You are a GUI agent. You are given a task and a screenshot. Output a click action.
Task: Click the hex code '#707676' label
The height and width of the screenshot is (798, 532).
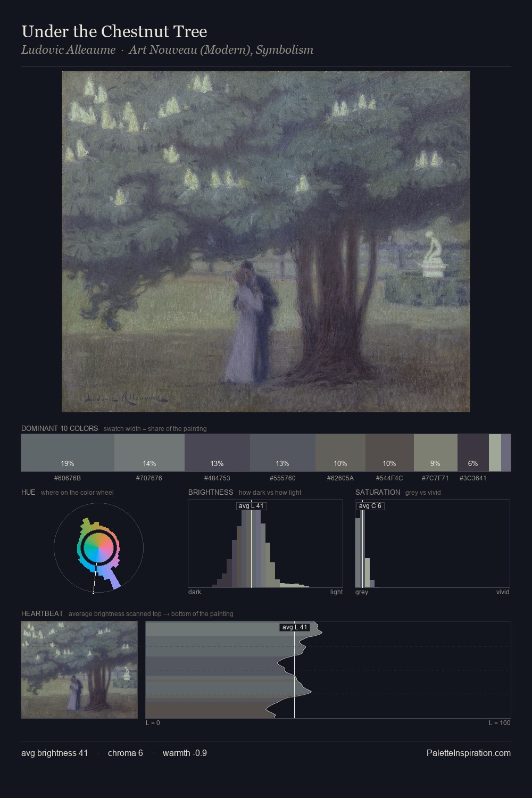point(149,478)
